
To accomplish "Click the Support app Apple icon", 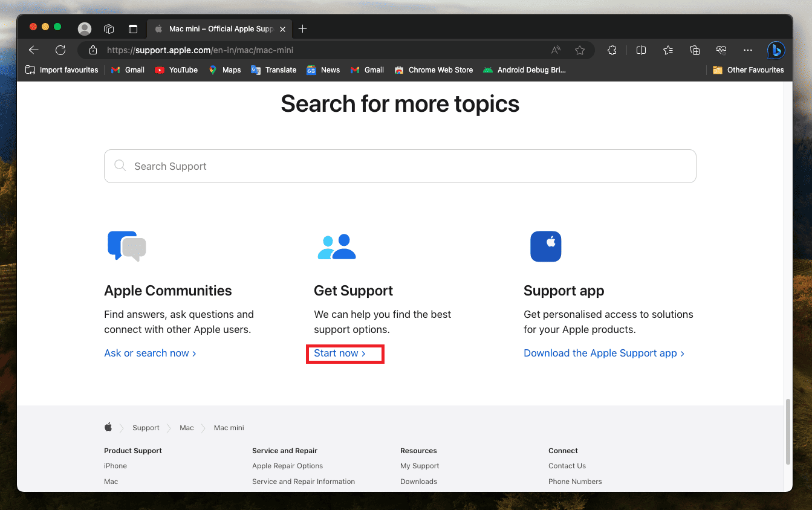I will 546,246.
